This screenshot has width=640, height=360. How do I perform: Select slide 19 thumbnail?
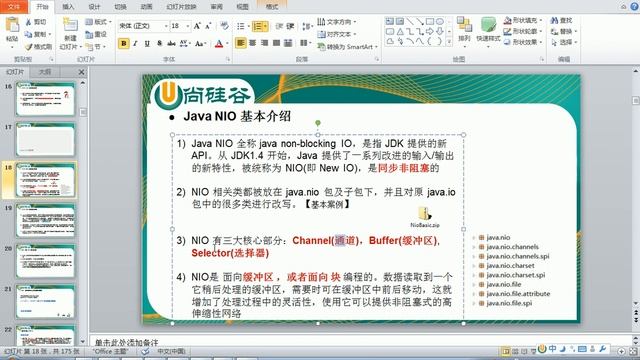pyautogui.click(x=46, y=221)
